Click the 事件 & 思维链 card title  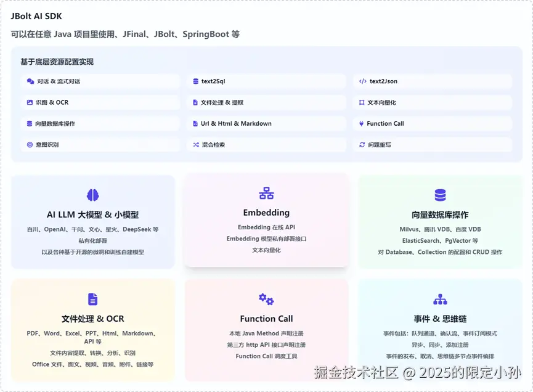(x=440, y=319)
